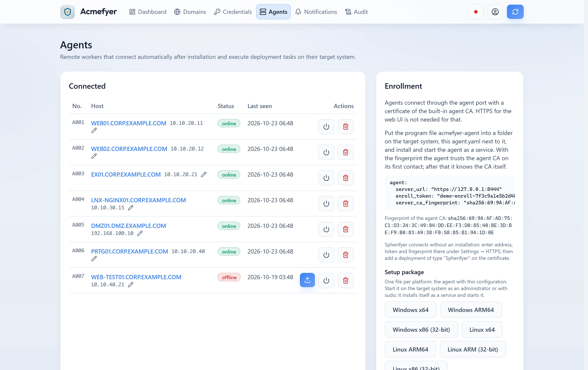
Task: Delete offline agent WEB-TEST01
Action: pos(345,281)
